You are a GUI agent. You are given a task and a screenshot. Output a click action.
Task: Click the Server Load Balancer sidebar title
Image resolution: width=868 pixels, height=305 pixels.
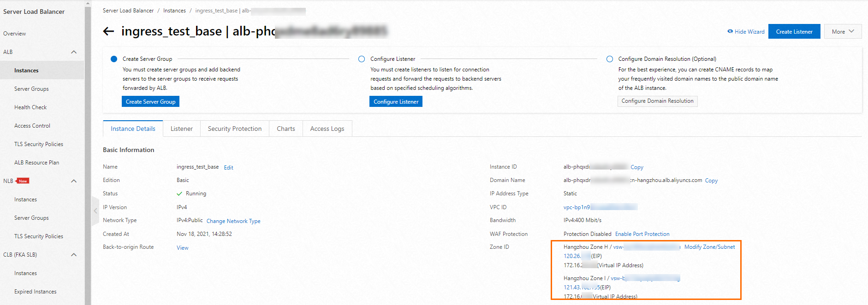click(x=34, y=12)
